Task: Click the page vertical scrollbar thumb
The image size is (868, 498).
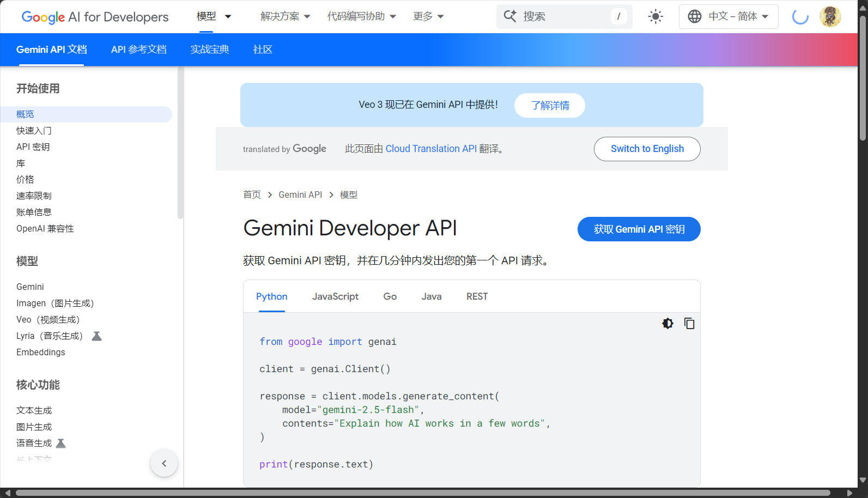Action: click(863, 78)
